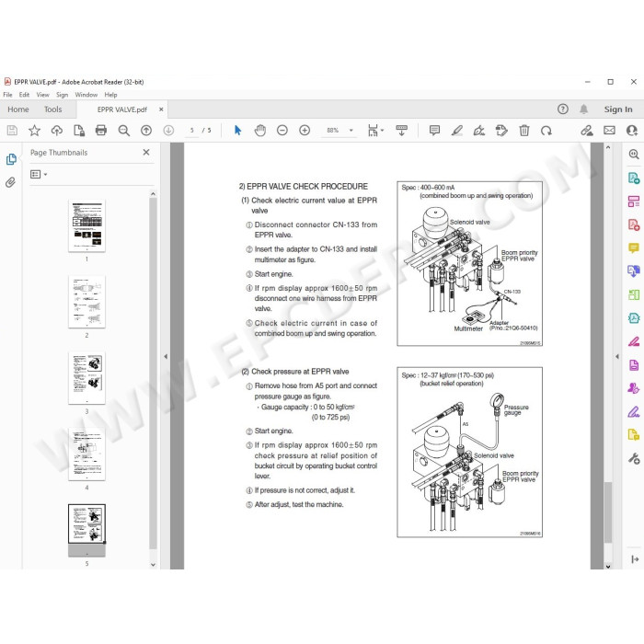This screenshot has width=644, height=644.
Task: Click document scrollbar up arrow
Action: click(x=608, y=147)
